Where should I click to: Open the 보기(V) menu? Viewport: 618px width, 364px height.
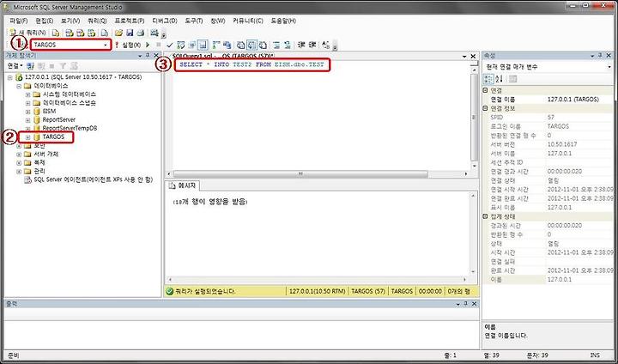click(70, 21)
